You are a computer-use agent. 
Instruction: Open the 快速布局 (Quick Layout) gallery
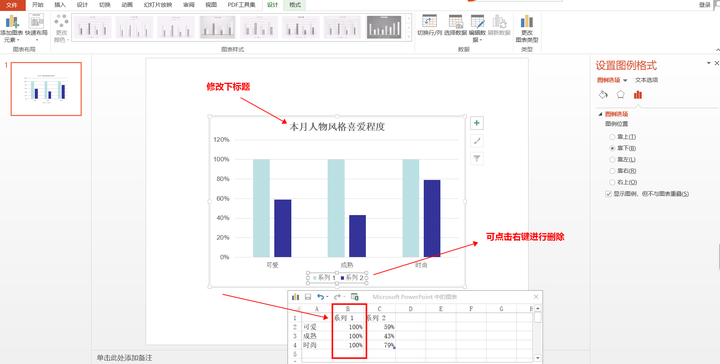point(36,27)
